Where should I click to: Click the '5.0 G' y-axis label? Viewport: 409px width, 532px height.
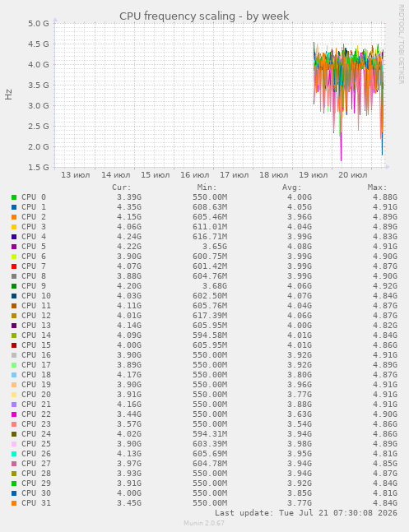click(x=38, y=23)
